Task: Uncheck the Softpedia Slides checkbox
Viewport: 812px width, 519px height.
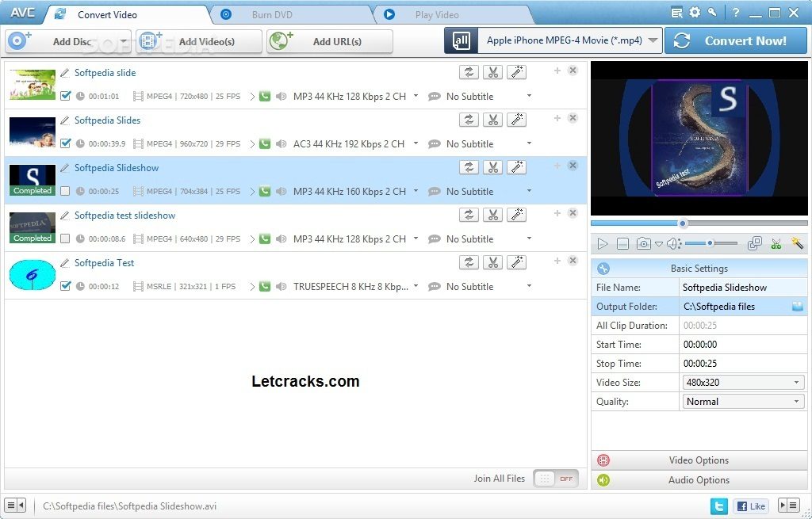Action: click(x=65, y=143)
